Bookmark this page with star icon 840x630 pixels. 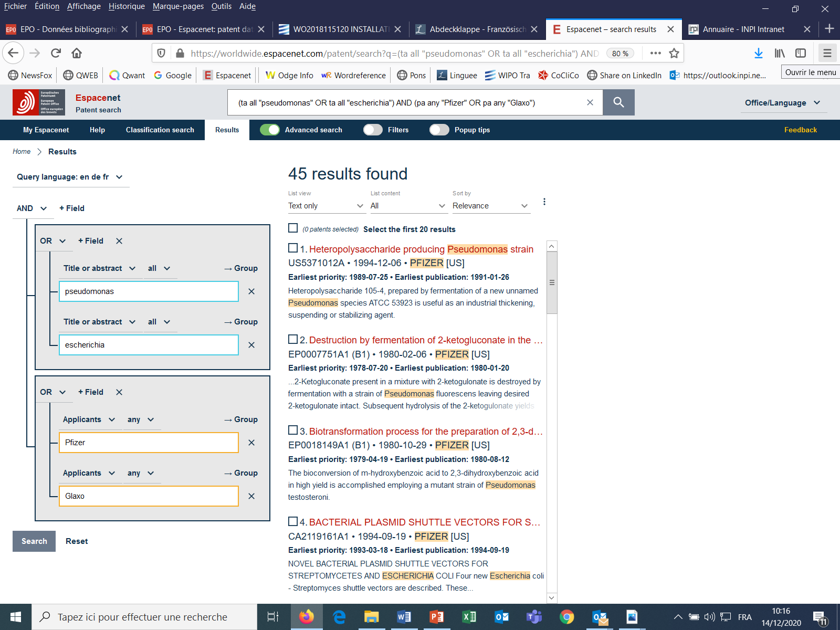click(x=674, y=53)
